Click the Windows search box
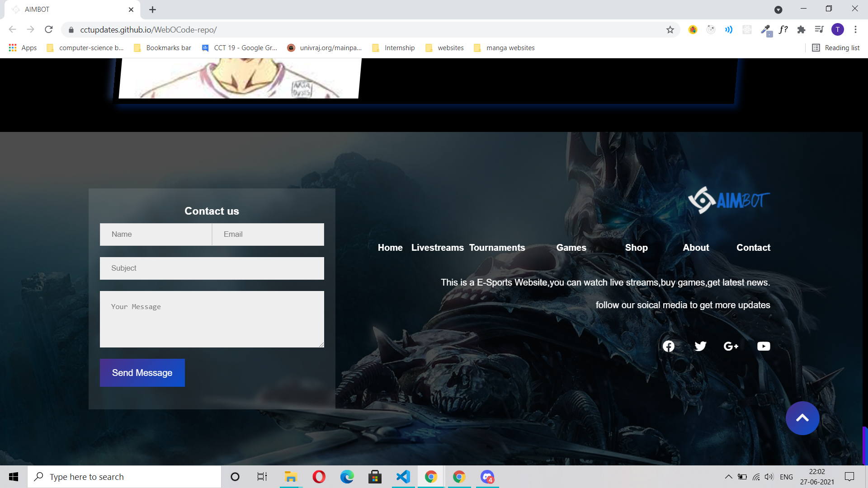 tap(124, 477)
